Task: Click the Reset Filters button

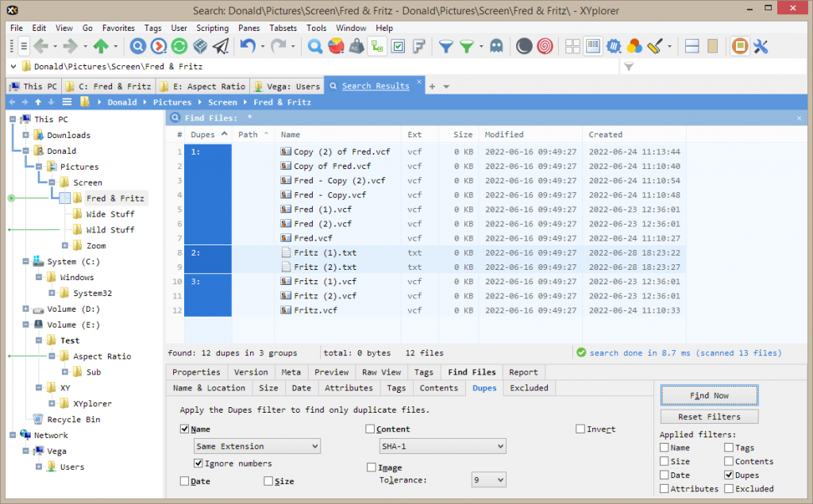Action: [x=709, y=416]
